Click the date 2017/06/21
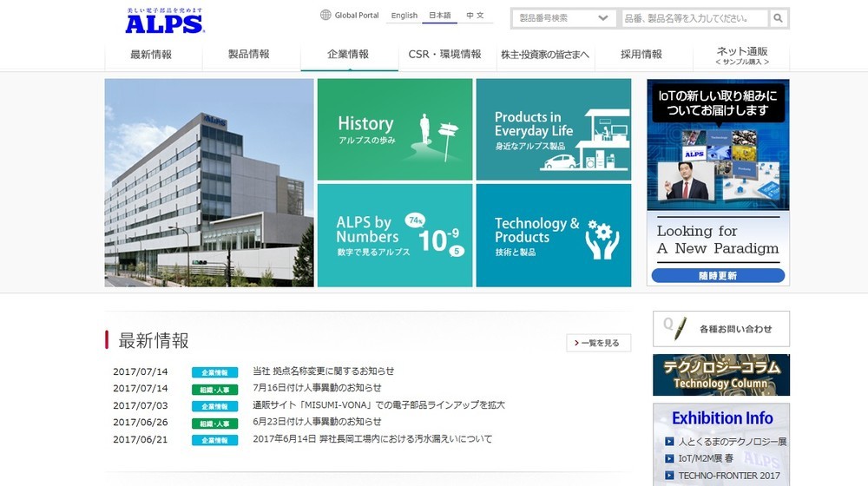Screen dimensions: 868x486 click(140, 439)
